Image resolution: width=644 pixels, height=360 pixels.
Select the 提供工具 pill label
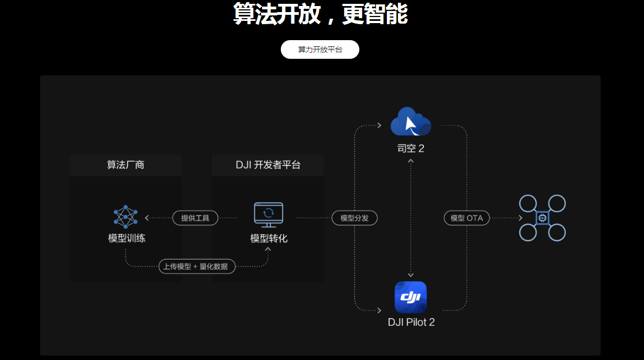pyautogui.click(x=195, y=218)
